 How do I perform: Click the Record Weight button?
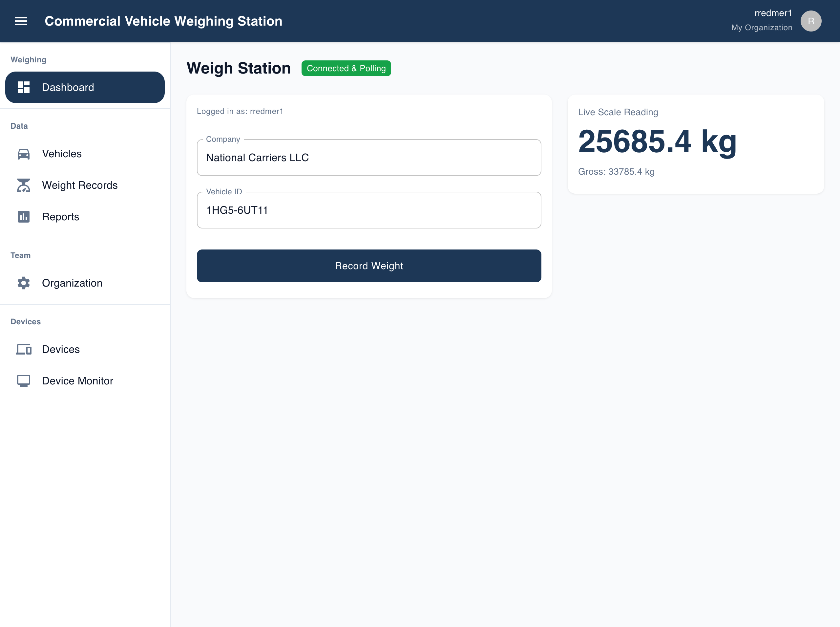pos(369,266)
